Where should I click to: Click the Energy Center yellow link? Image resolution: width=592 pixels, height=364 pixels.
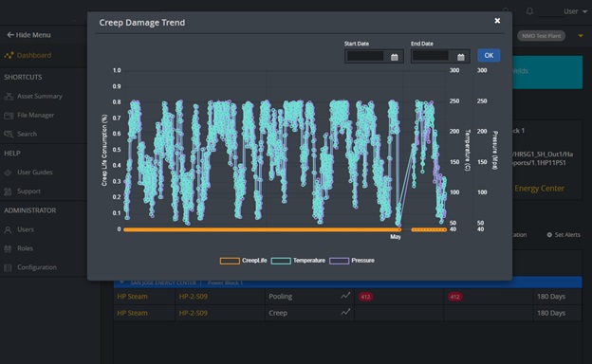coord(539,189)
